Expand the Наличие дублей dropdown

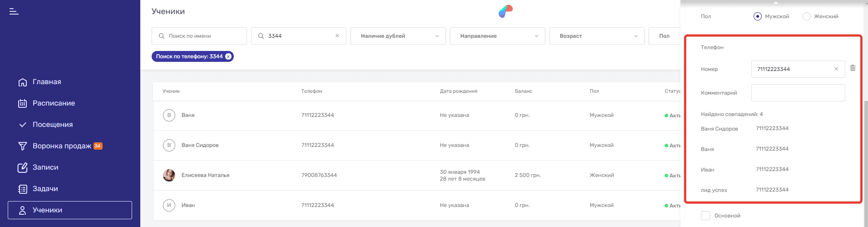pyautogui.click(x=398, y=36)
